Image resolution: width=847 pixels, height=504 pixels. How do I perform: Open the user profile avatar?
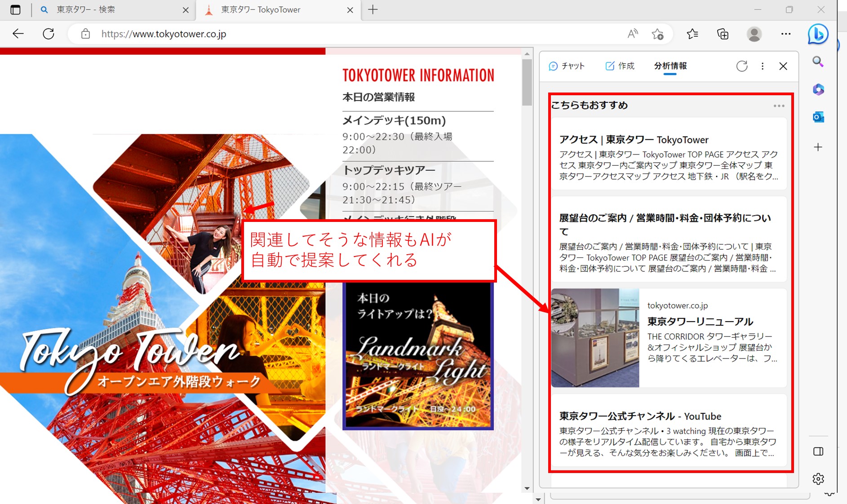pos(754,34)
